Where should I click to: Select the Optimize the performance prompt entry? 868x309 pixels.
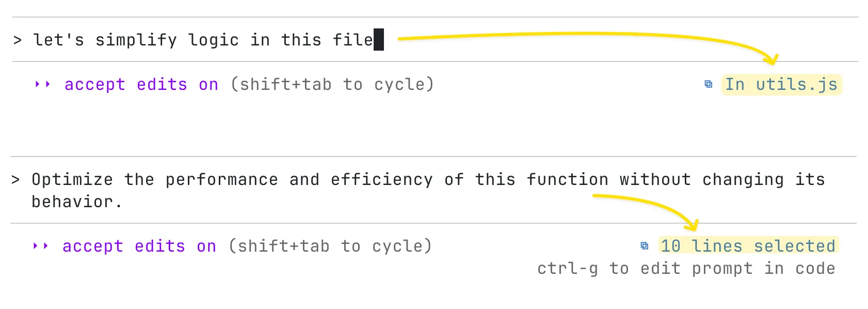[361, 190]
